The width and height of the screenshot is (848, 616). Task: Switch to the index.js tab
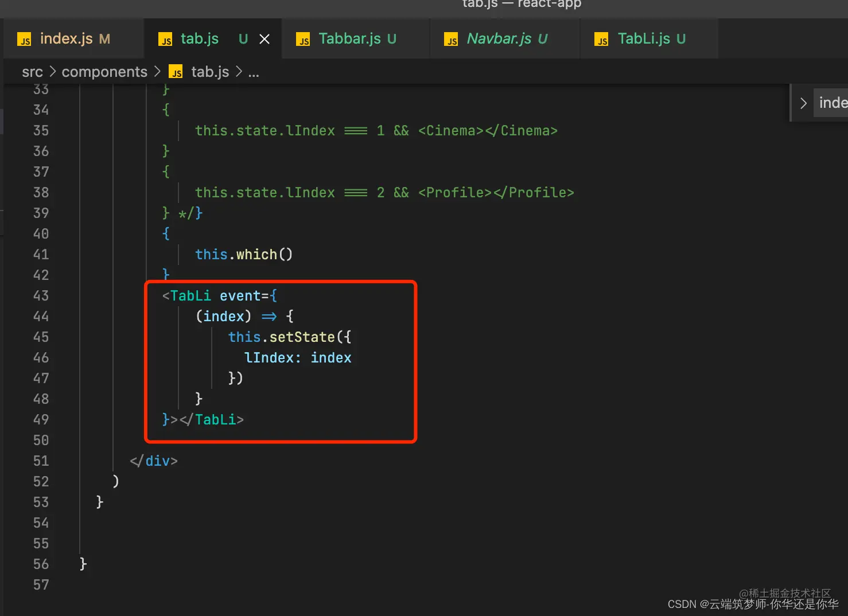(73, 39)
